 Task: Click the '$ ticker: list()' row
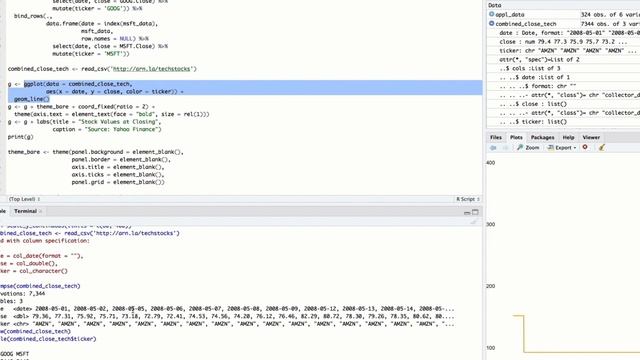pos(533,122)
